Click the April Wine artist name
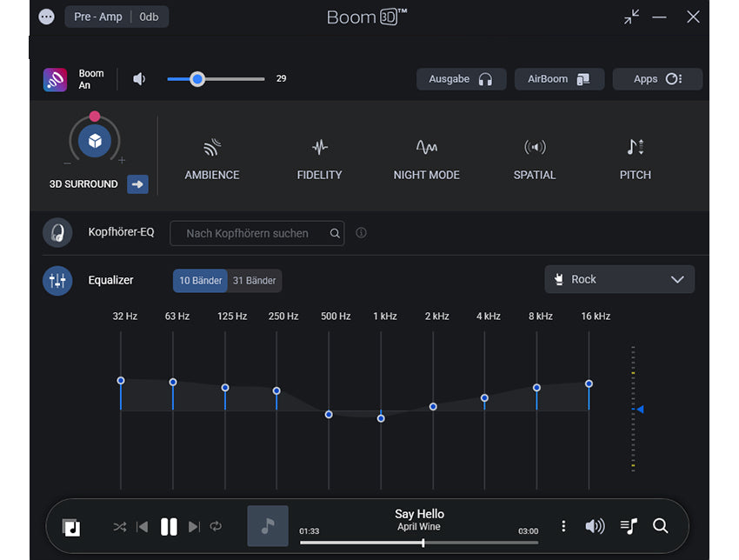 coord(418,527)
